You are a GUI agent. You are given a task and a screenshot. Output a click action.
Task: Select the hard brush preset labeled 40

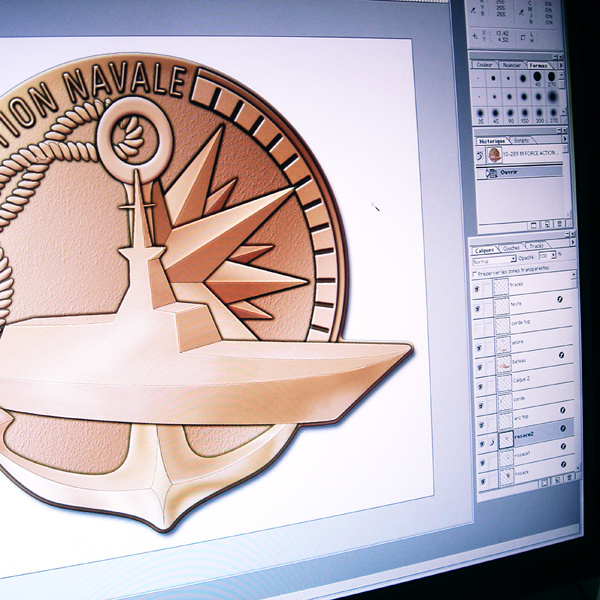[538, 77]
